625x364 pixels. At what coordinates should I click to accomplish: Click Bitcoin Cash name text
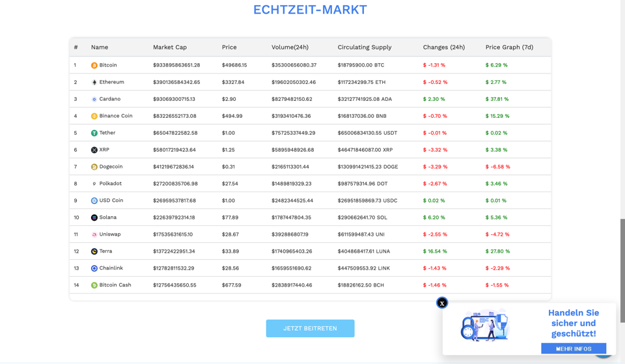[x=115, y=285]
